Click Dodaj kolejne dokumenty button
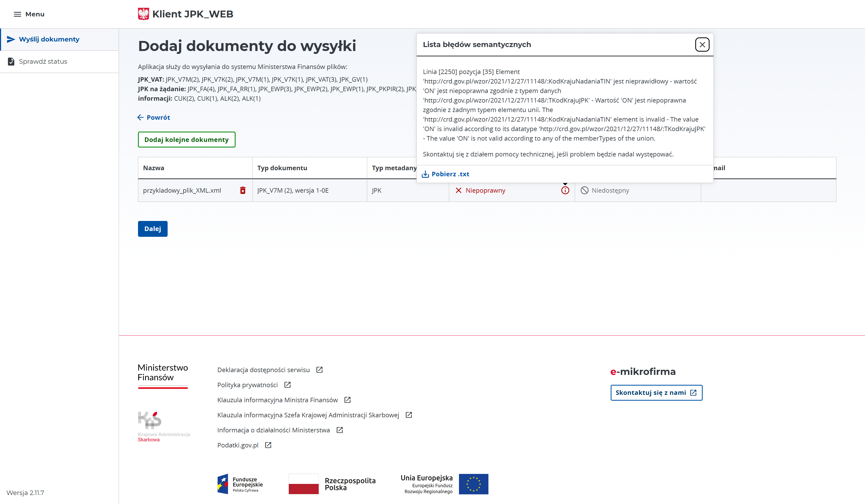The width and height of the screenshot is (865, 504). point(187,140)
